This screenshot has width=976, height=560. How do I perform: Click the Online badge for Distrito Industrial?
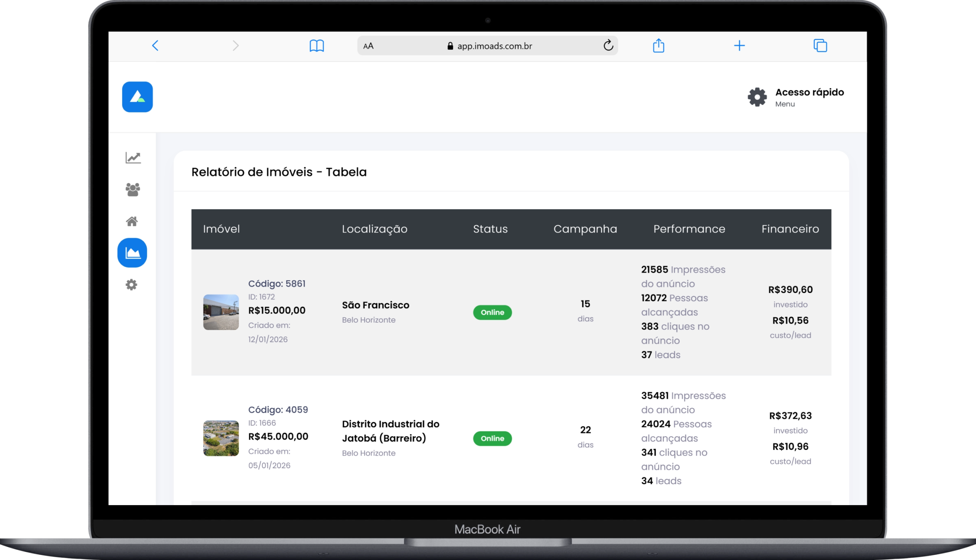[x=492, y=438]
